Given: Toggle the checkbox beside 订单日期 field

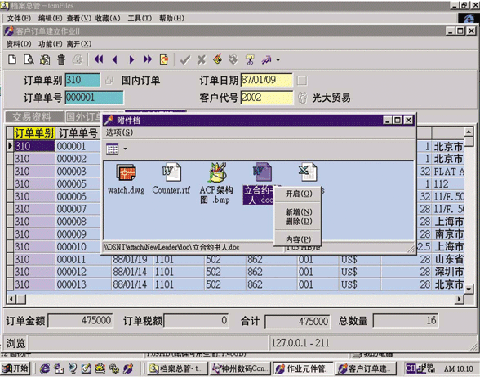Looking at the screenshot, I should [x=302, y=80].
